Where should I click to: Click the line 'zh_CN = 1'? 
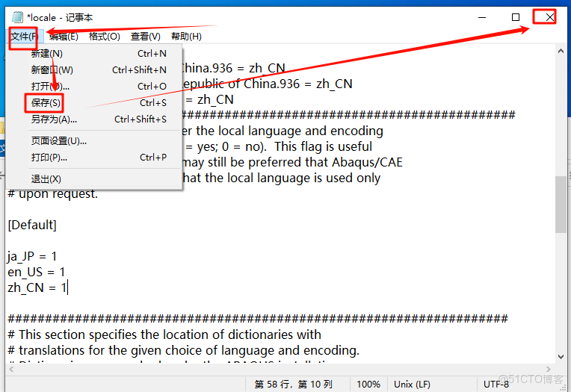tap(37, 287)
